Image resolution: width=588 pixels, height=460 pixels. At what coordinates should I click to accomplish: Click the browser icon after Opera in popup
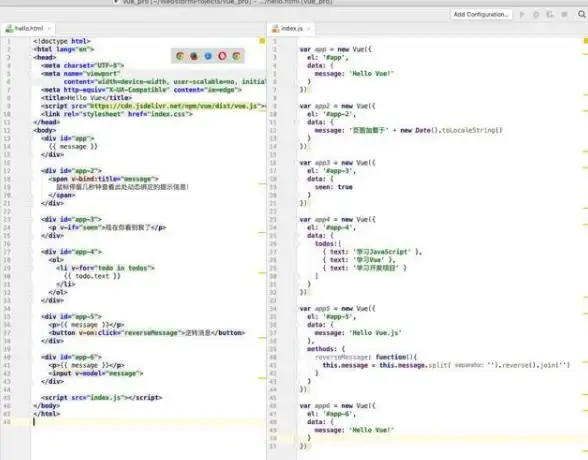pos(236,56)
